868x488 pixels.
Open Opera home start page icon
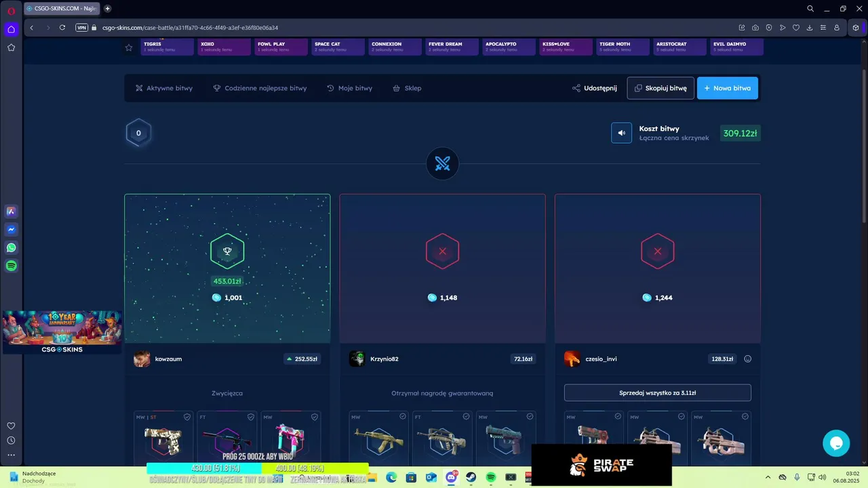point(11,29)
